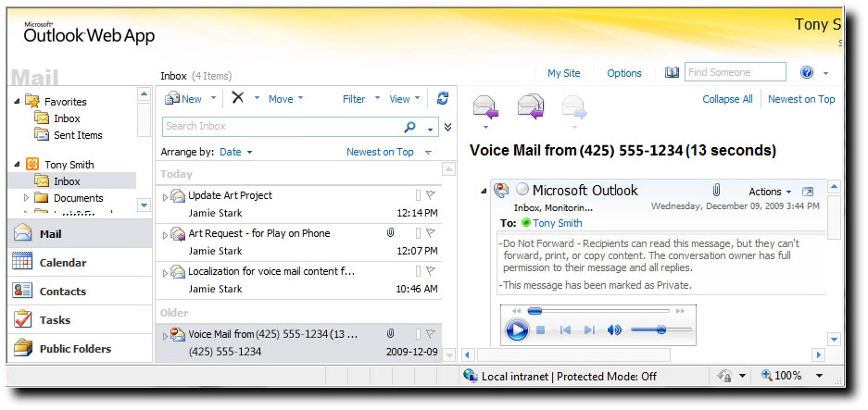Open the Filter menu

361,99
